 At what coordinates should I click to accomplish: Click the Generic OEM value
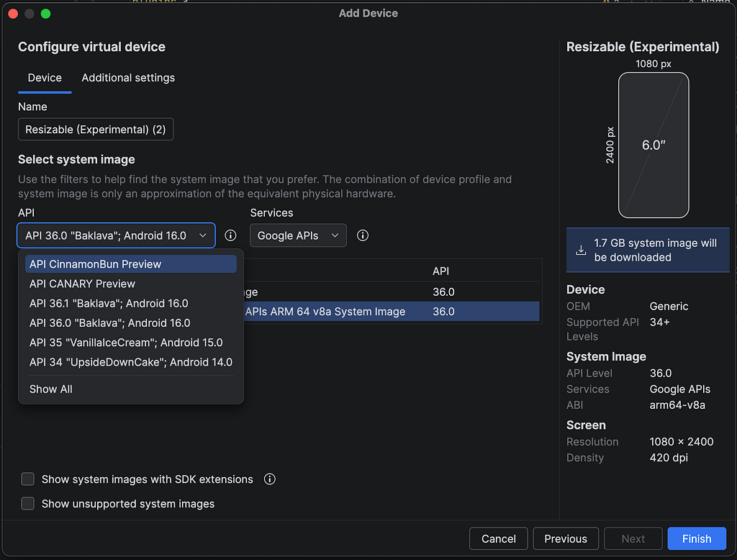point(669,307)
